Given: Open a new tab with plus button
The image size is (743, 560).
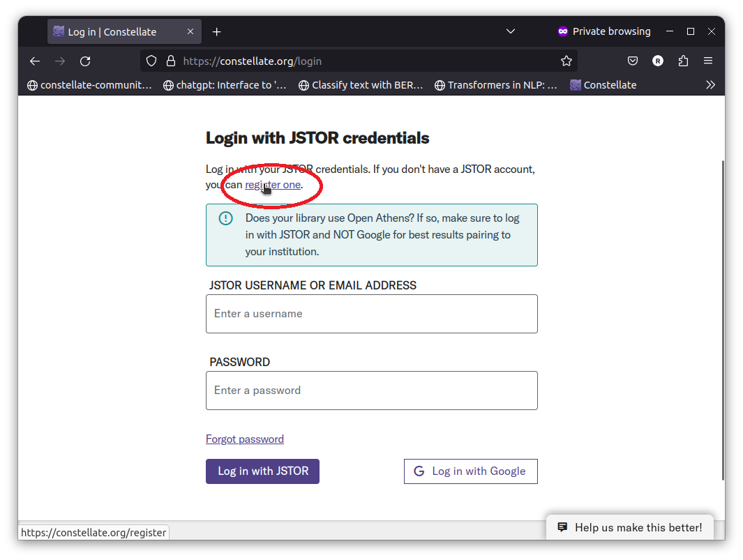Looking at the screenshot, I should click(x=216, y=32).
